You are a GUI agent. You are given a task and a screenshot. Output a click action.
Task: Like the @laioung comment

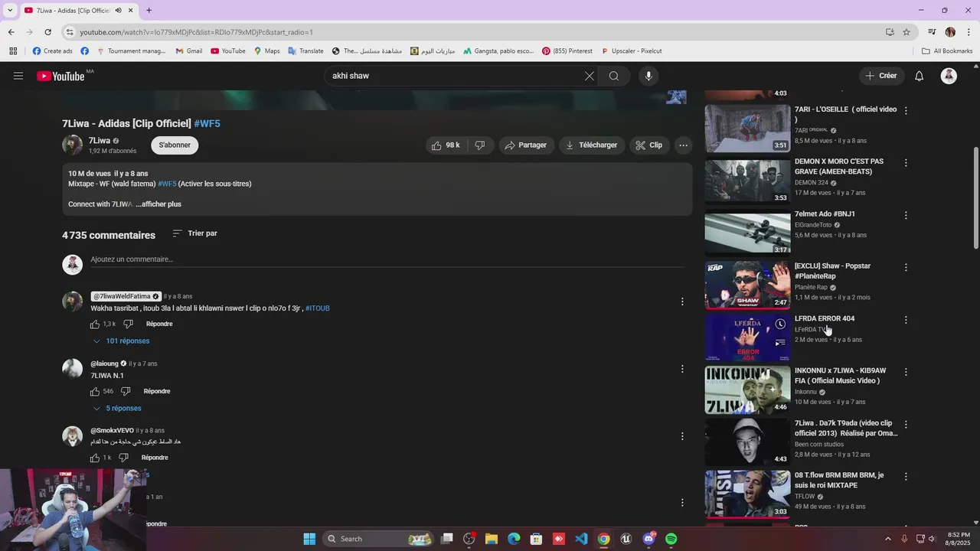coord(95,391)
